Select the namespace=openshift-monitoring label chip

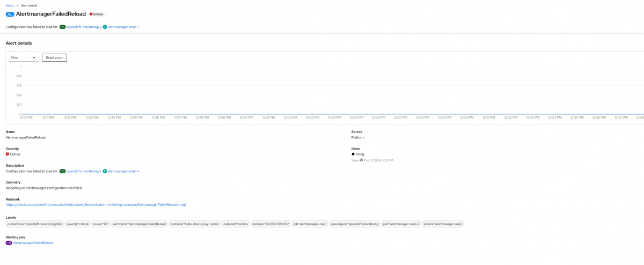pyautogui.click(x=355, y=224)
